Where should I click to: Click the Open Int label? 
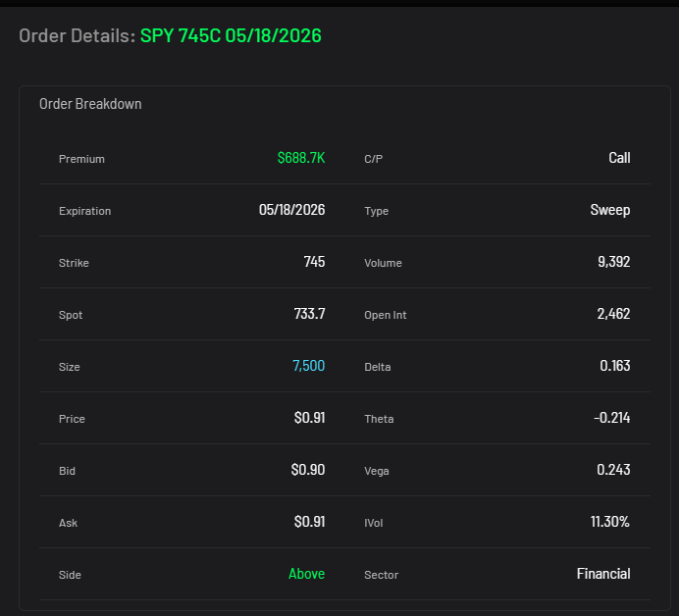[386, 315]
